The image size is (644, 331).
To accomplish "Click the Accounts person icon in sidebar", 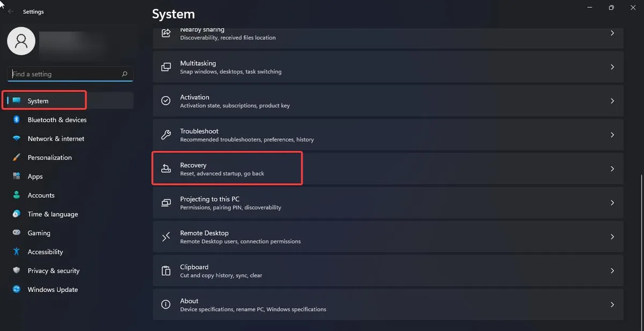I will [x=17, y=195].
